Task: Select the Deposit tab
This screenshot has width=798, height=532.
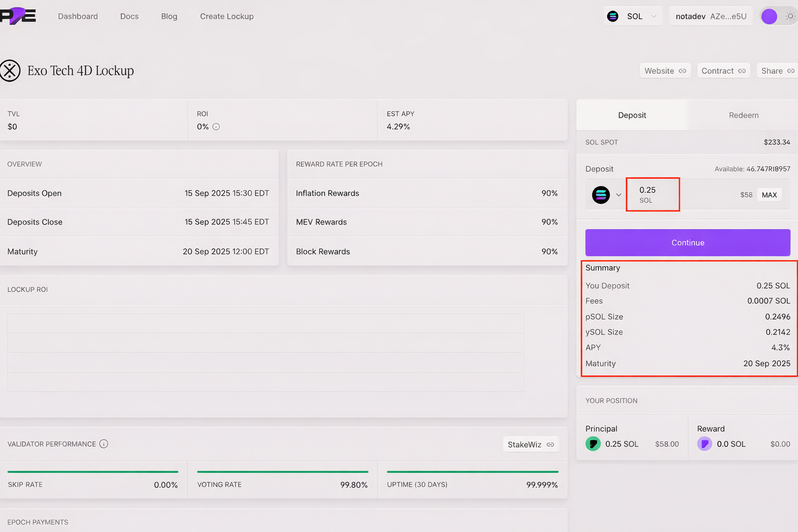Action: pyautogui.click(x=632, y=115)
